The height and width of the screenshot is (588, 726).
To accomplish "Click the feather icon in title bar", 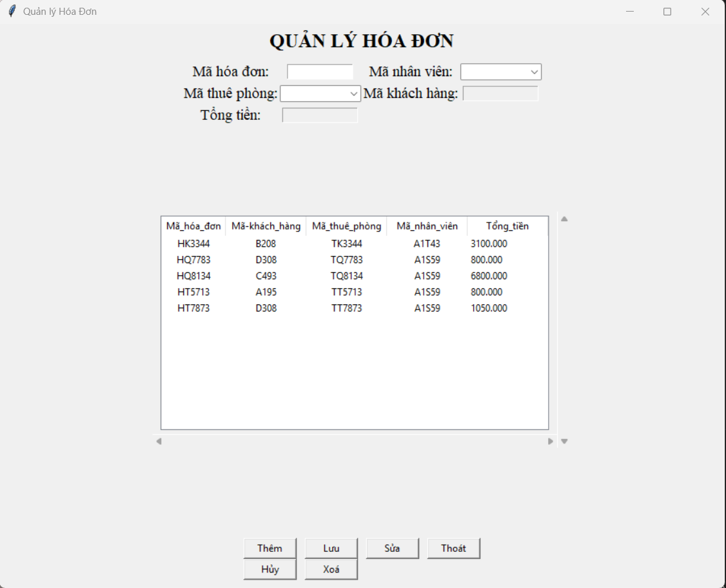I will pyautogui.click(x=12, y=11).
